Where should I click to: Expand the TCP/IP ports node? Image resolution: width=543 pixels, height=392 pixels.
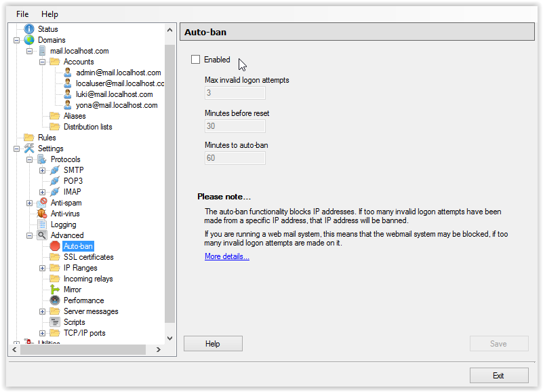pyautogui.click(x=42, y=334)
